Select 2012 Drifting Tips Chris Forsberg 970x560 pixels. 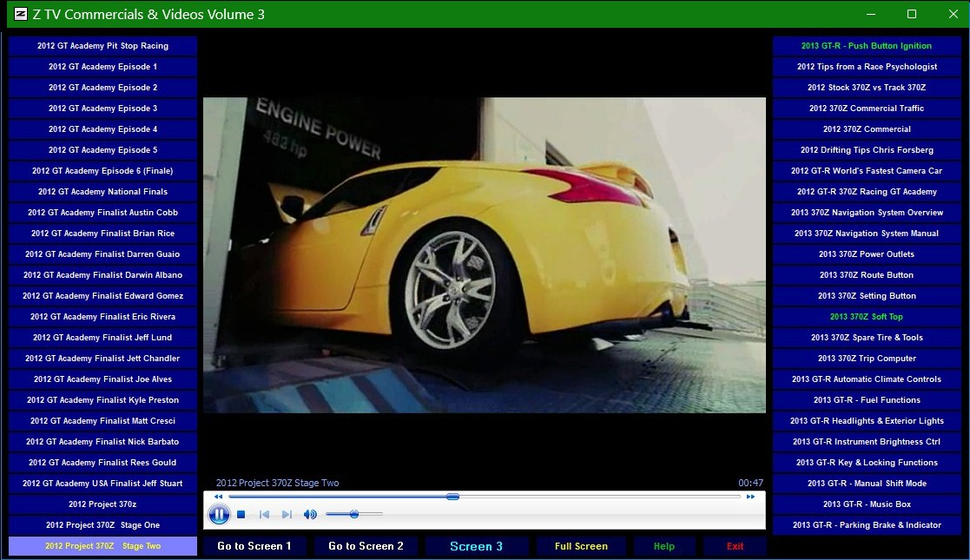point(866,150)
